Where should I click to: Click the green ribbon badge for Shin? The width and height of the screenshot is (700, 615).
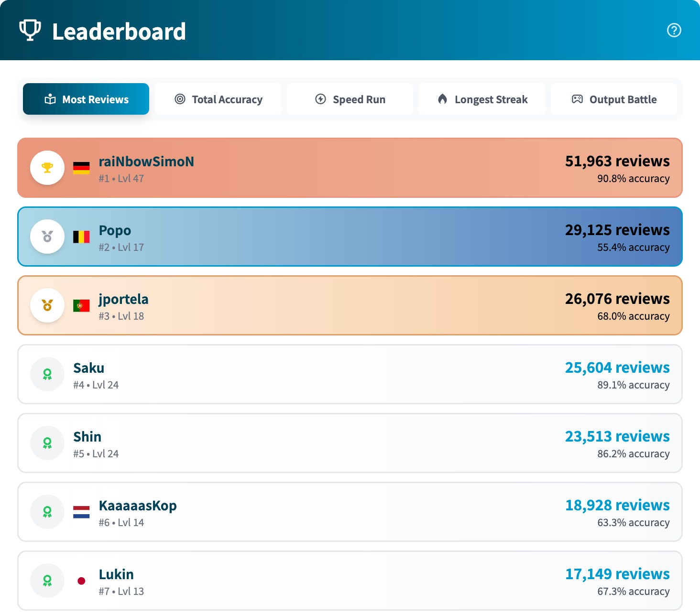click(47, 443)
